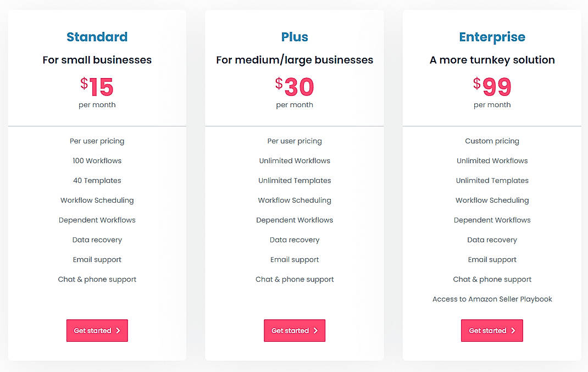Select the Plus plan heading

(x=295, y=37)
